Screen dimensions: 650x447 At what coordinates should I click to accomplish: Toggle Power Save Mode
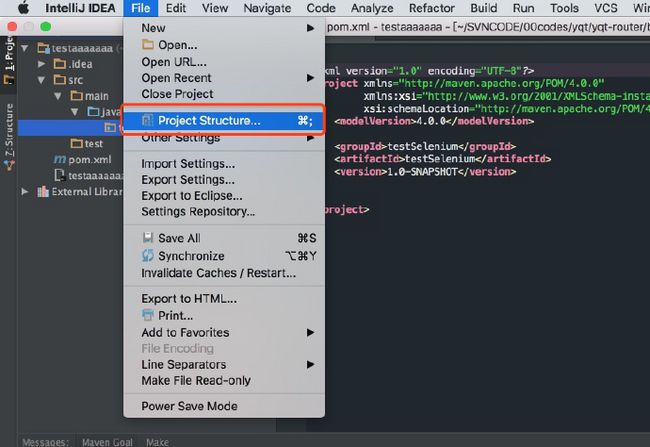click(224, 406)
